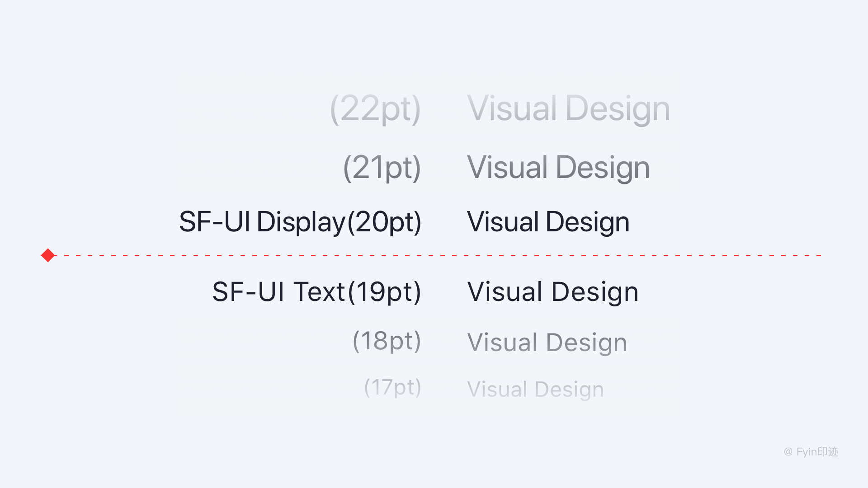Viewport: 868px width, 488px height.
Task: Click Design in the 22pt sample row
Action: (618, 109)
